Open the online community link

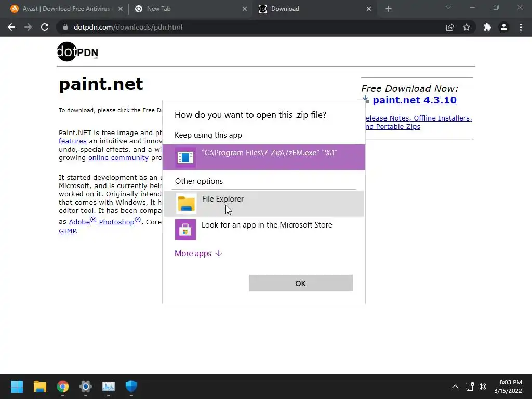coord(118,158)
